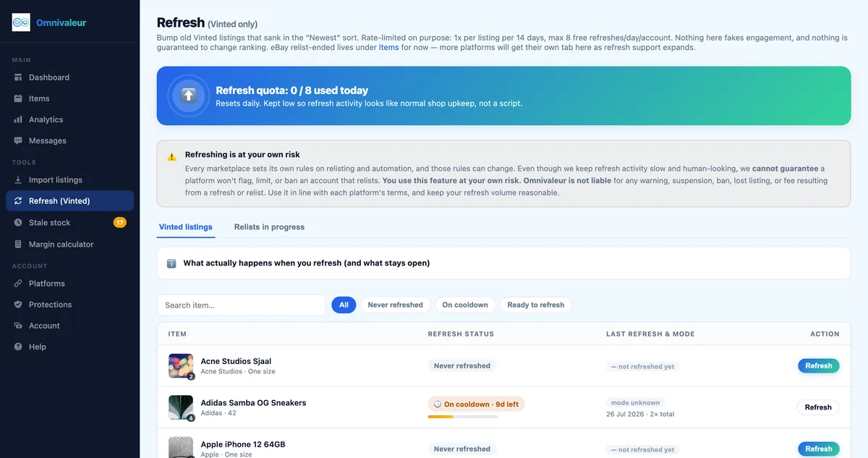868x458 pixels.
Task: Click the Platforms link icon
Action: point(18,284)
